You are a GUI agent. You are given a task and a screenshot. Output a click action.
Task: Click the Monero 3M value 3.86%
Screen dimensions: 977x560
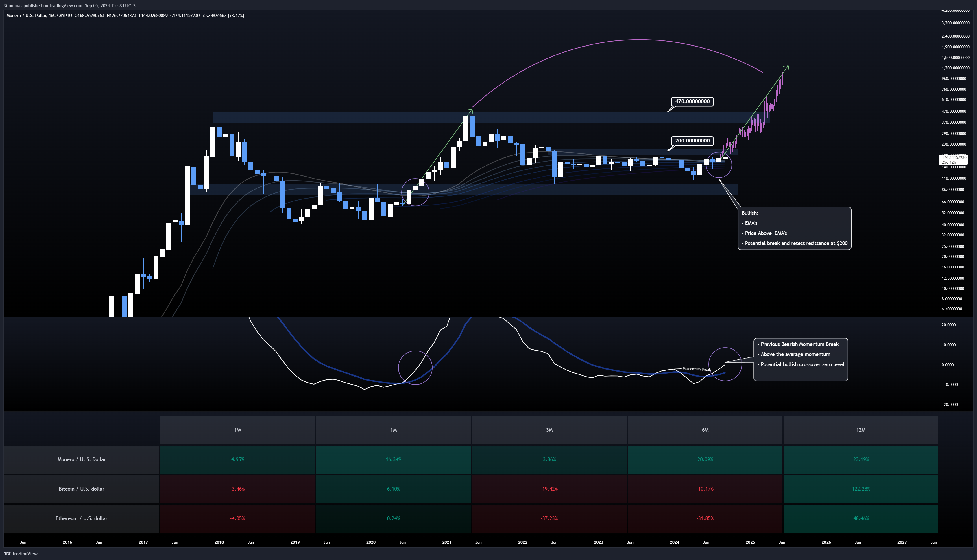click(x=549, y=460)
